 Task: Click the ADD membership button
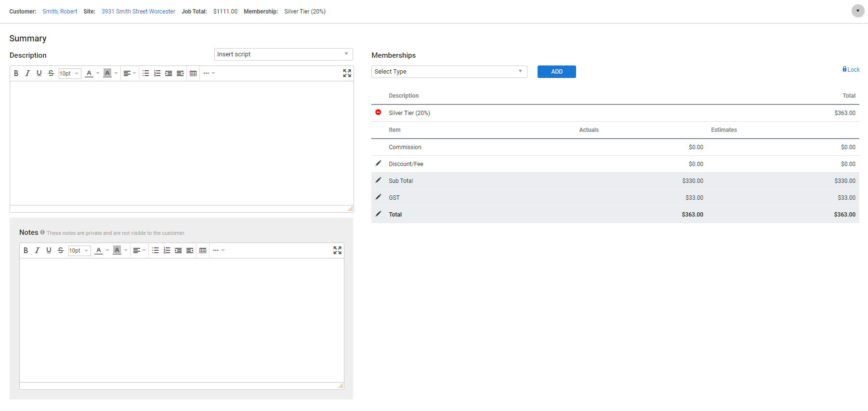(x=556, y=72)
